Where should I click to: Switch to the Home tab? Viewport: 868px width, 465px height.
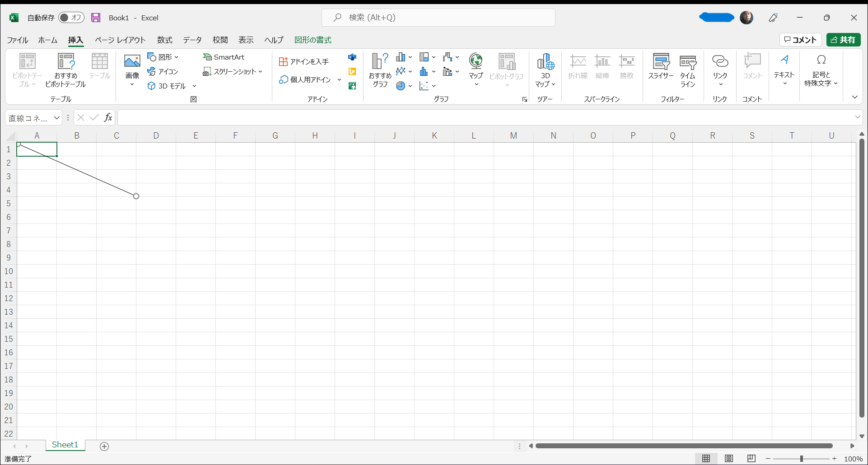(47, 40)
